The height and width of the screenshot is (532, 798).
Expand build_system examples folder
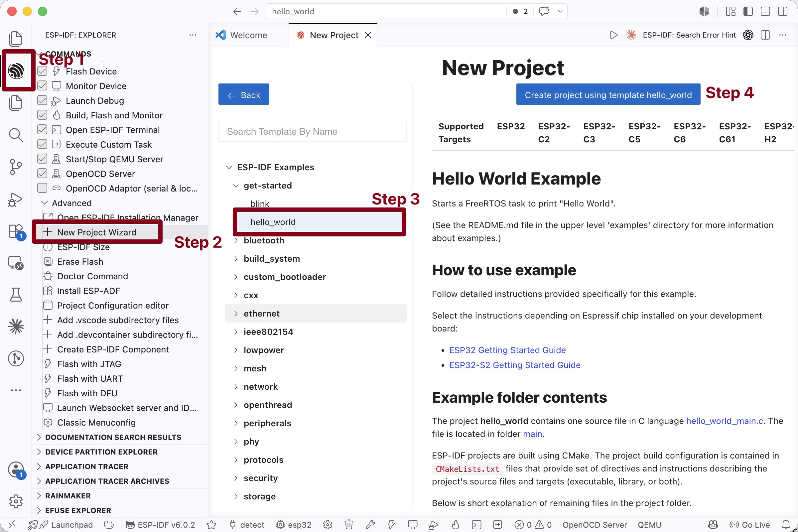(x=236, y=259)
